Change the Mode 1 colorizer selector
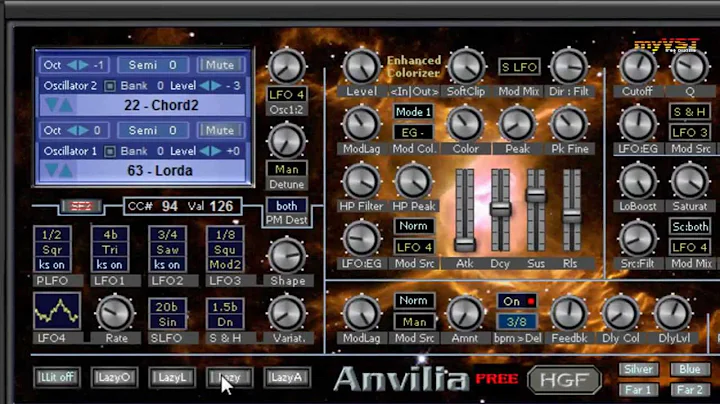720x404 pixels. [413, 112]
